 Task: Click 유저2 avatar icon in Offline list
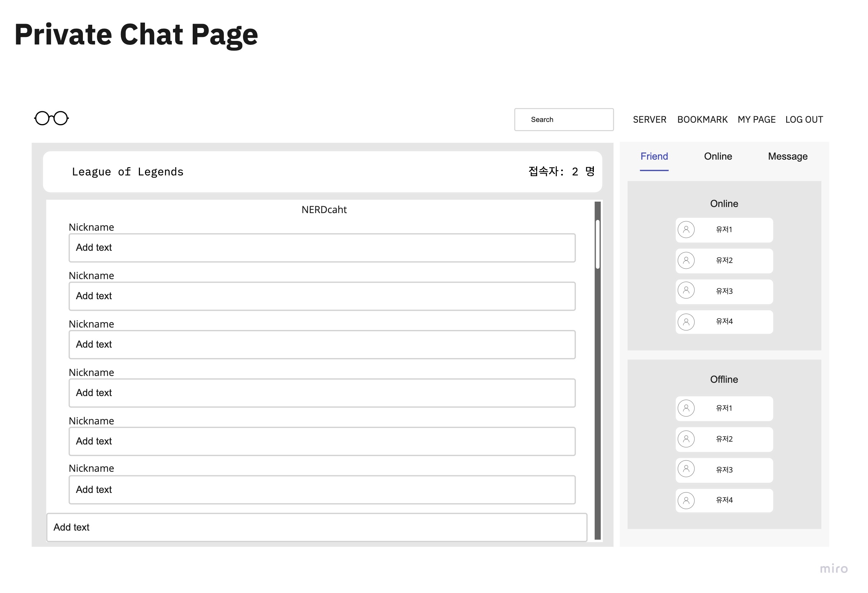click(x=686, y=439)
